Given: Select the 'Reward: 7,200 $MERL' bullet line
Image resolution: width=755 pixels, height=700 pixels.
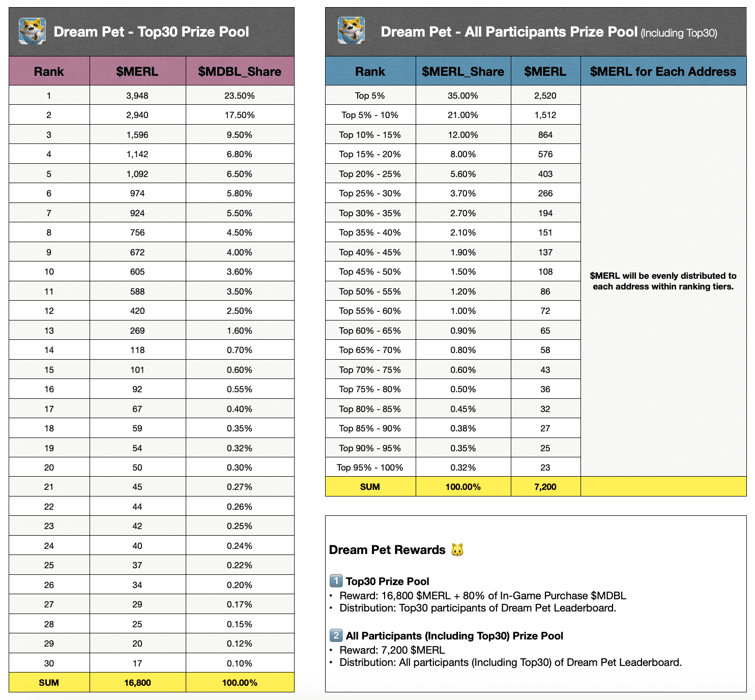Looking at the screenshot, I should coord(392,650).
